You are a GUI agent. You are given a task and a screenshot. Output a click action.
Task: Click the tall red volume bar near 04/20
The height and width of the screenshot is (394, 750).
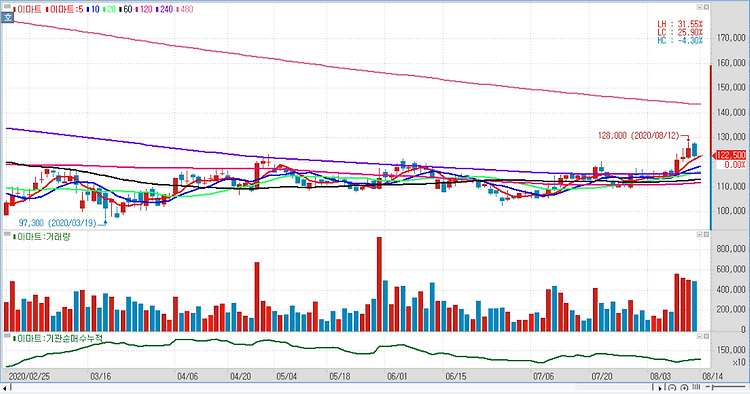(257, 296)
